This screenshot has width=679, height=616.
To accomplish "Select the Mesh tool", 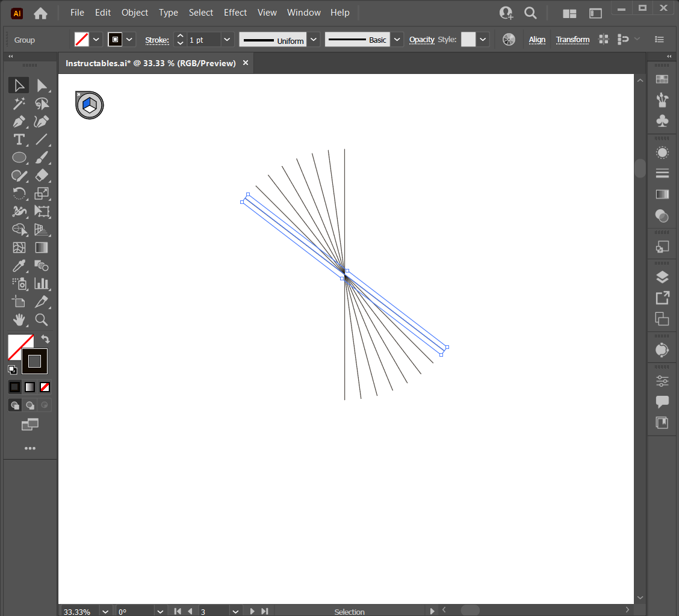I will tap(19, 248).
